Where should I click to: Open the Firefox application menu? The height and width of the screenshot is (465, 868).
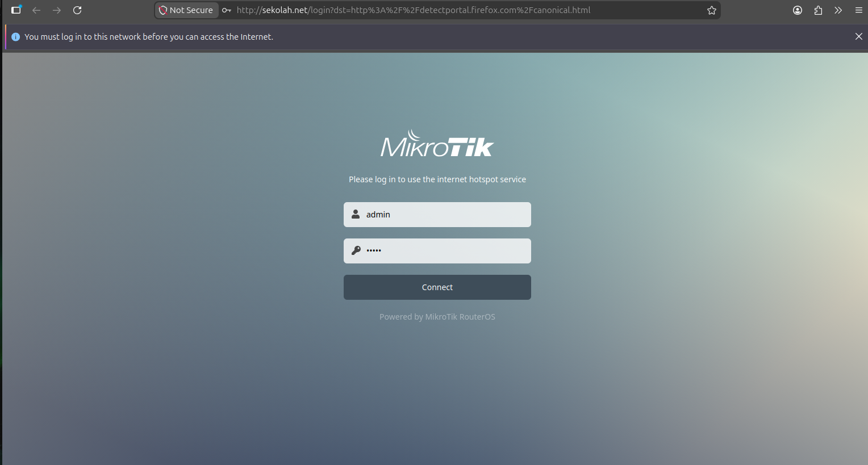(x=859, y=10)
